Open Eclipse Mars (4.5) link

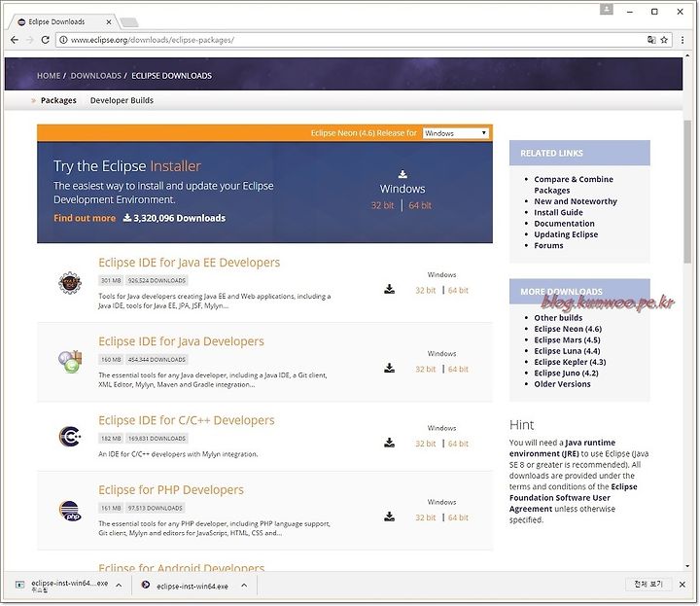567,340
